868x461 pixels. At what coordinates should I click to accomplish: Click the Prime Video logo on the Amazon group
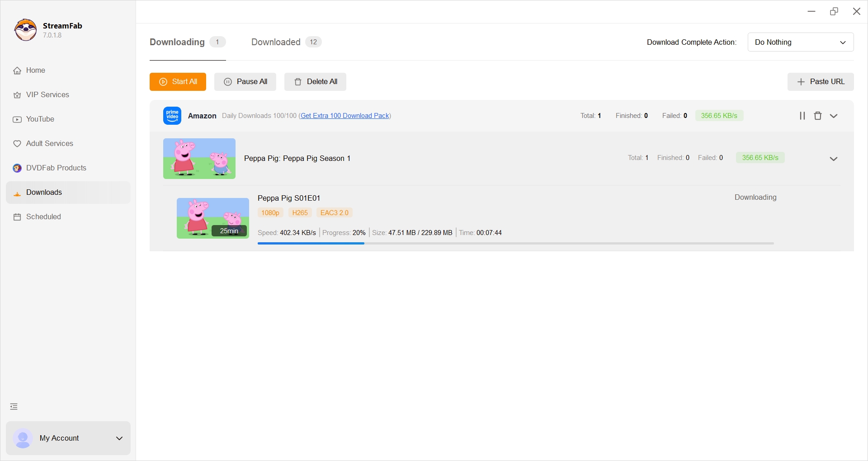pos(172,116)
